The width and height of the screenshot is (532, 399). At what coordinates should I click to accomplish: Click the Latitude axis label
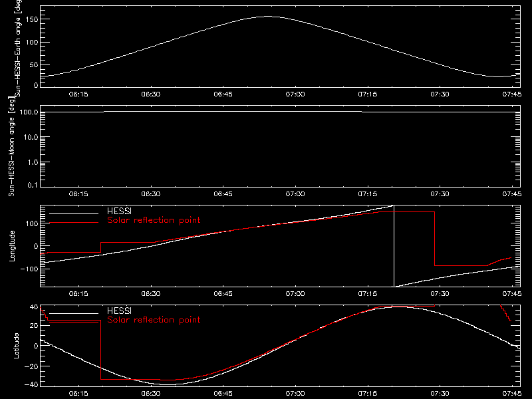point(16,346)
